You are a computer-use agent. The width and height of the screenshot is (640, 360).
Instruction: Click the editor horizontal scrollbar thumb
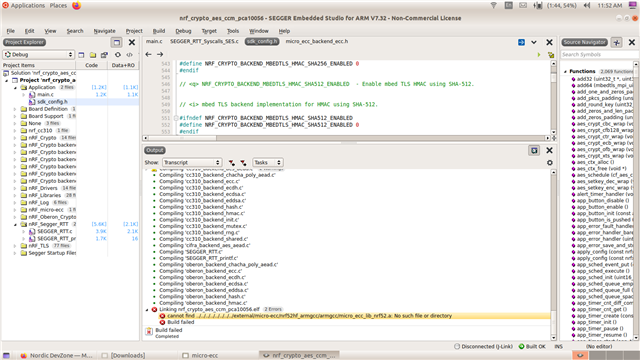(183, 138)
